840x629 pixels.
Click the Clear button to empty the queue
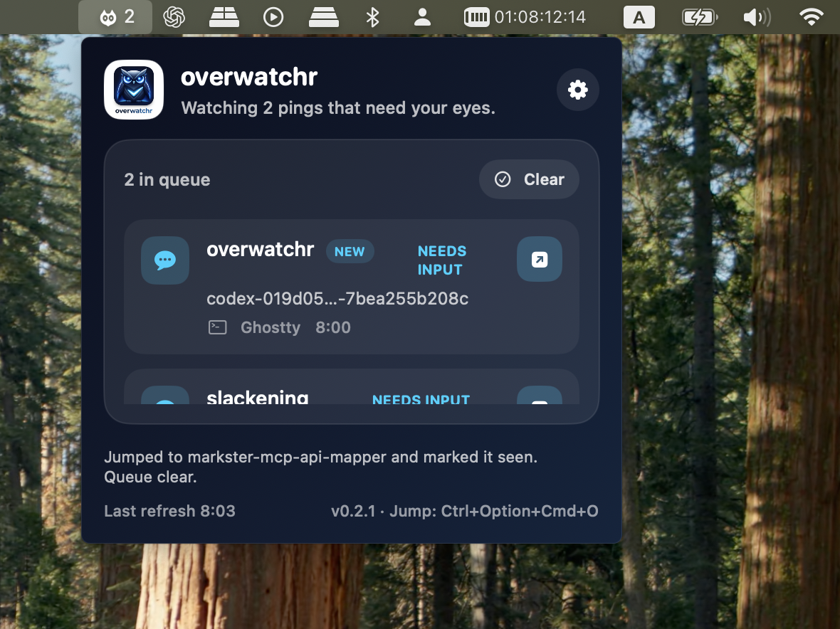coord(529,179)
